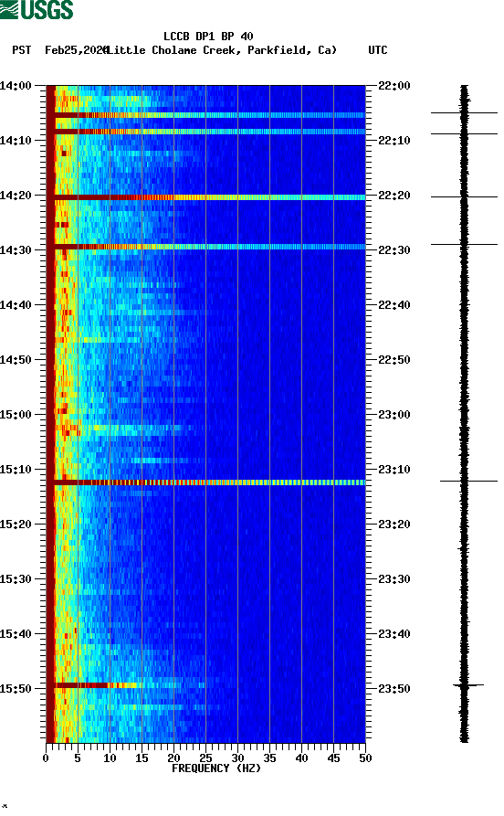Click the 14:00 PST time label
The height and width of the screenshot is (816, 504).
point(16,85)
